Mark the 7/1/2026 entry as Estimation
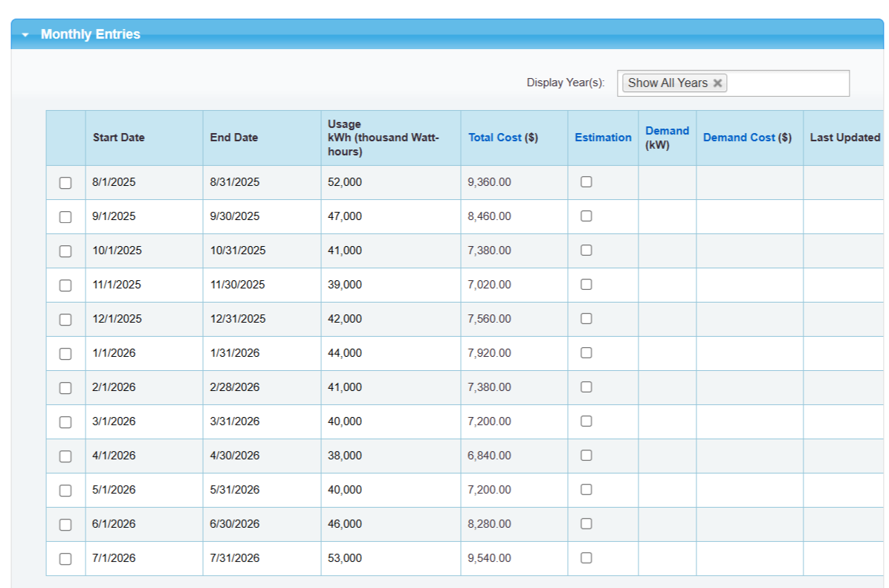 click(586, 558)
